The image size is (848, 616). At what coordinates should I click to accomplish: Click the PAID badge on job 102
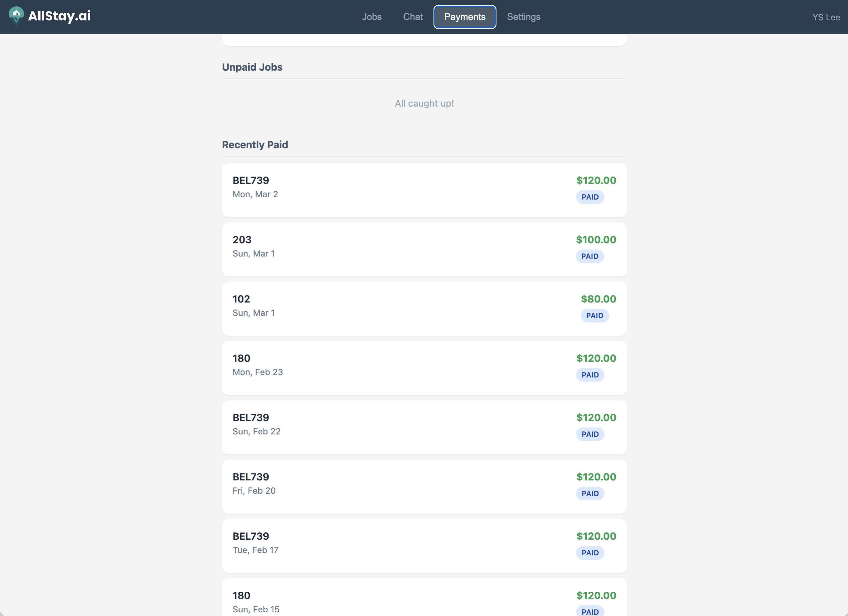(x=594, y=315)
